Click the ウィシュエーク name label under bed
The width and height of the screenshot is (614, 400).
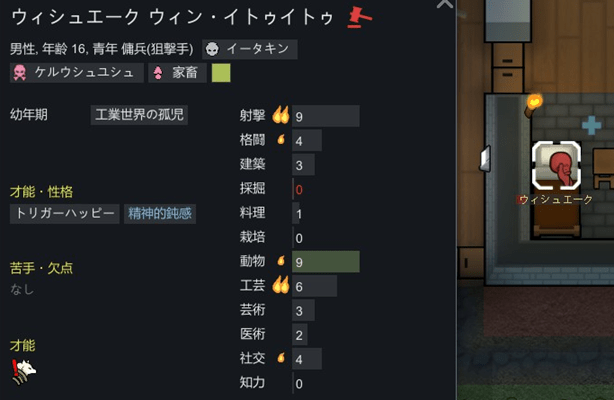pyautogui.click(x=556, y=199)
